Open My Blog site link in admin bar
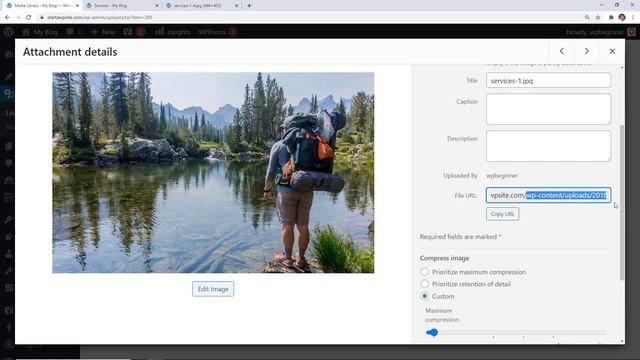Image resolution: width=640 pixels, height=360 pixels. (x=40, y=32)
